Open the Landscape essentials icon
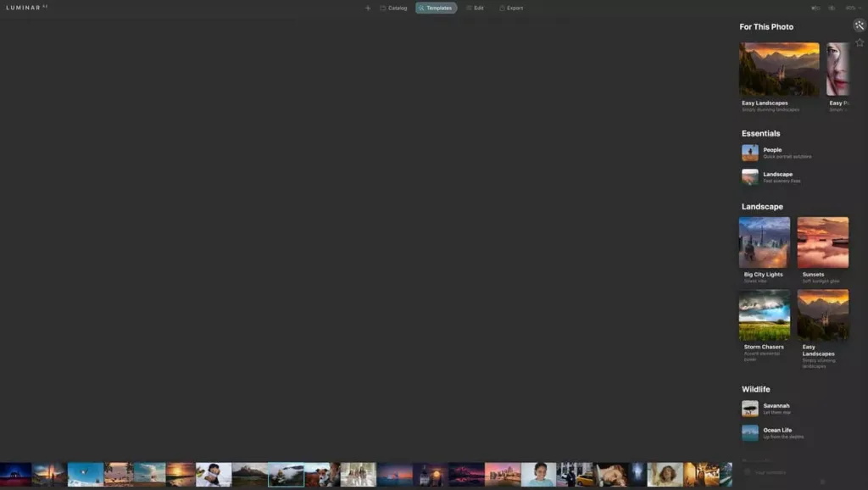 coord(750,177)
